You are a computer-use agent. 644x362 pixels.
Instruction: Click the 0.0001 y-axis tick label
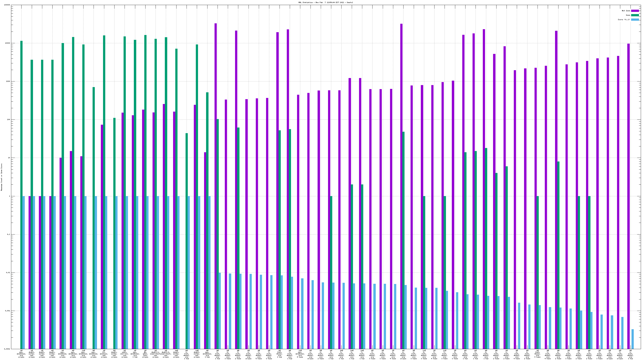point(7,349)
